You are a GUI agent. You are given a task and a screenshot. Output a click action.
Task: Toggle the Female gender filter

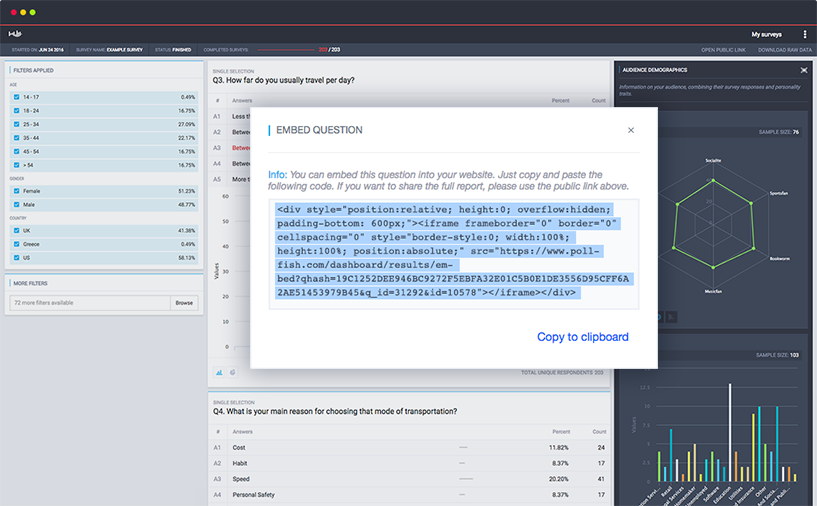pyautogui.click(x=17, y=191)
